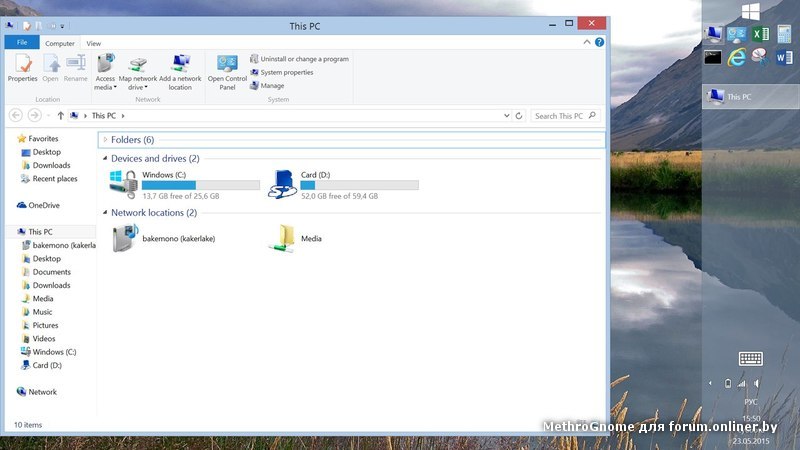Open the File menu tab
Viewport: 800px width, 450px height.
point(21,43)
